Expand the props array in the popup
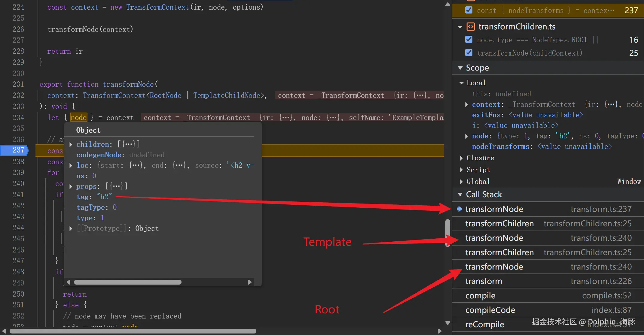 click(x=71, y=186)
